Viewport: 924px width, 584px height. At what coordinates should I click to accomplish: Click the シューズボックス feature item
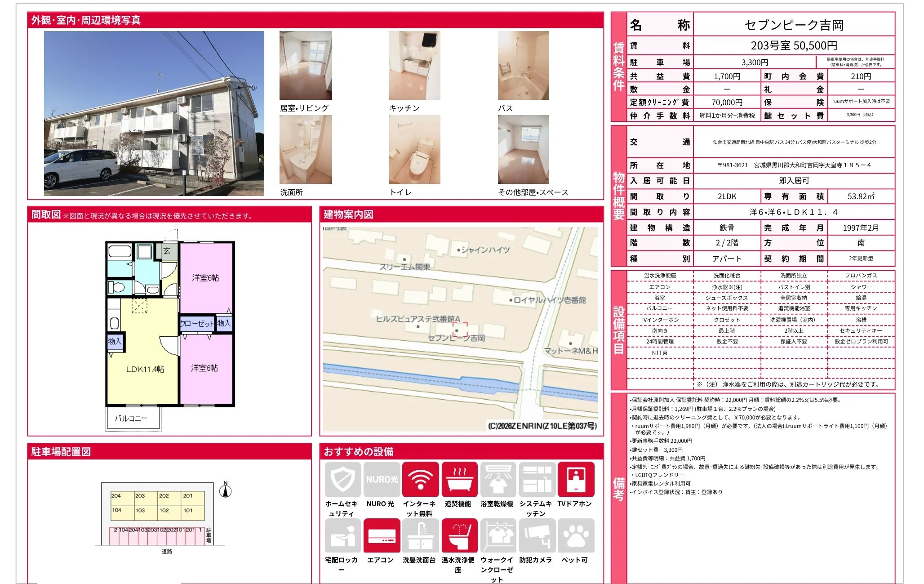(x=727, y=298)
